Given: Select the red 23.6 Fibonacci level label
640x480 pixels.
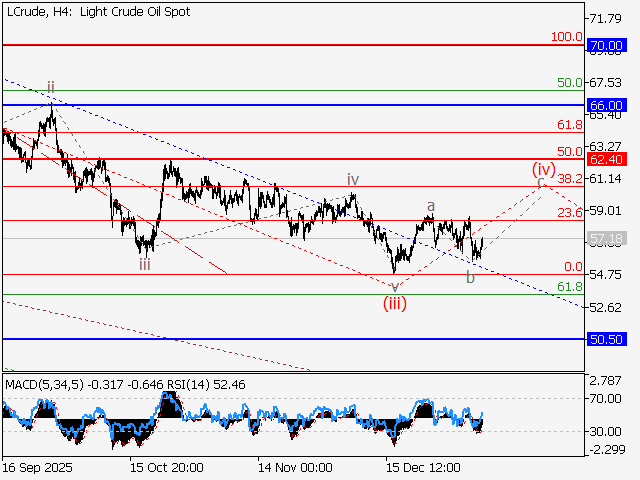Looking at the screenshot, I should [x=570, y=212].
